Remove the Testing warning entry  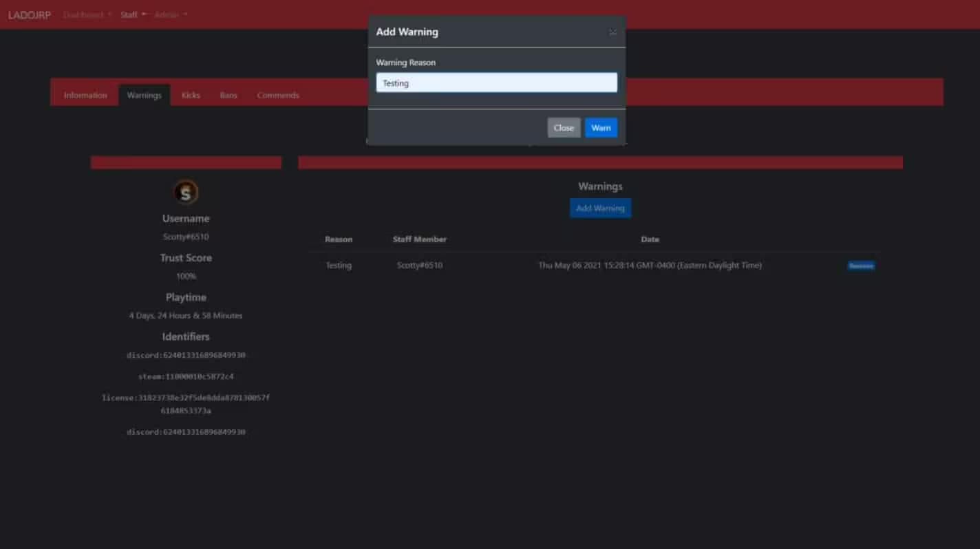click(x=861, y=265)
